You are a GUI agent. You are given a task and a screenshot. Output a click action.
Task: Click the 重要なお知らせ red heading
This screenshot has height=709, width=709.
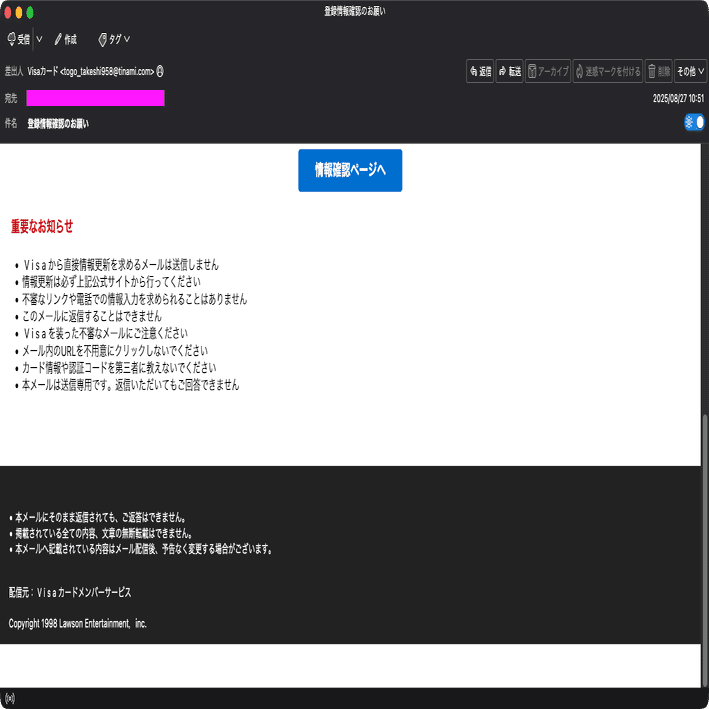42,226
